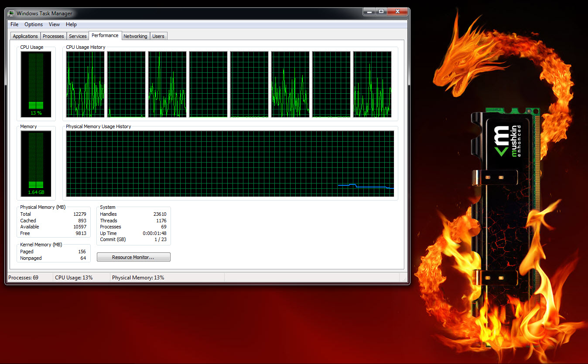Switch to the Users tab
Image resolution: width=588 pixels, height=364 pixels.
tap(158, 36)
